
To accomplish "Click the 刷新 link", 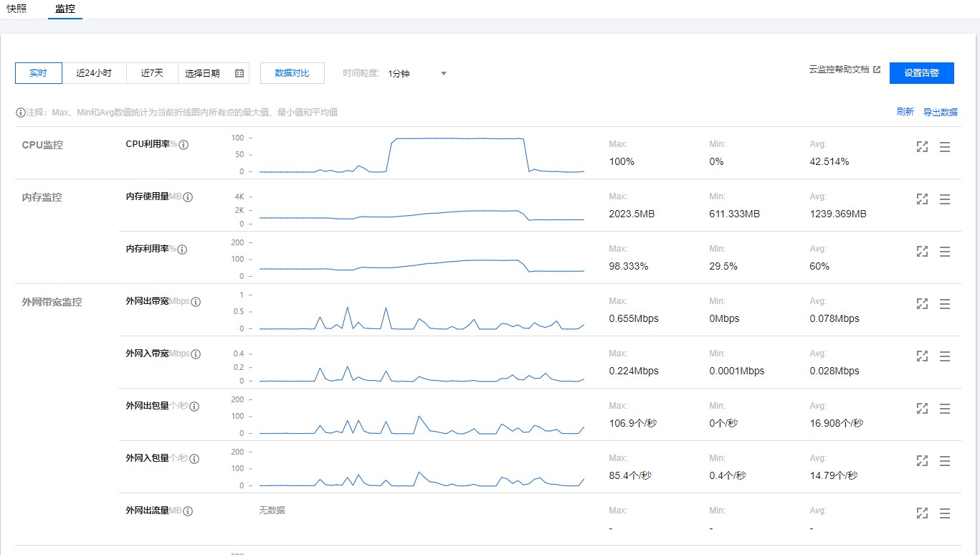I will pos(905,112).
